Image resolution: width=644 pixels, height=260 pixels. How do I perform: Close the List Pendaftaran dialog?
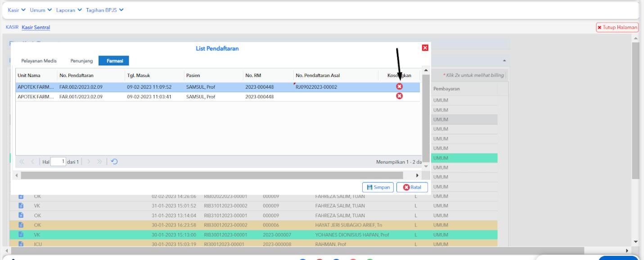424,48
